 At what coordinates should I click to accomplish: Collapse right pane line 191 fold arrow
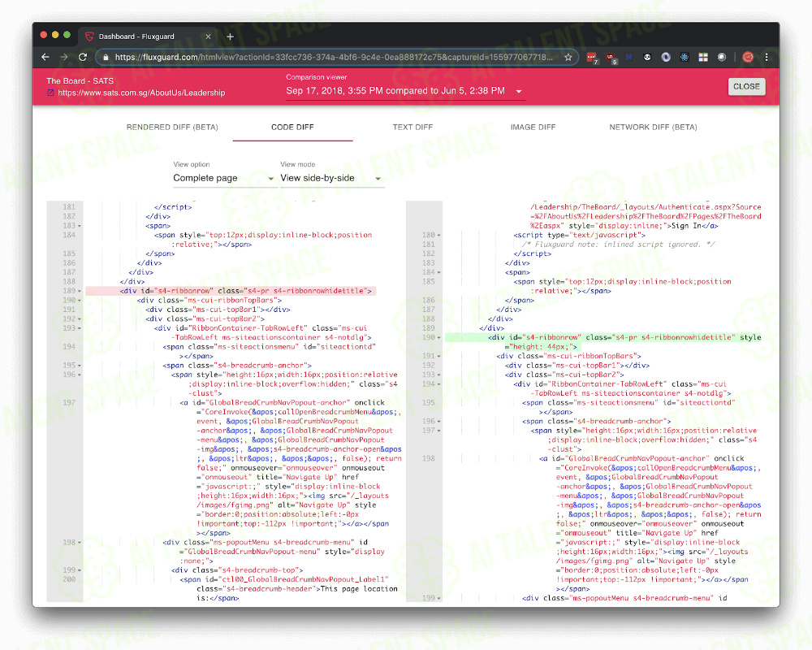(x=438, y=357)
